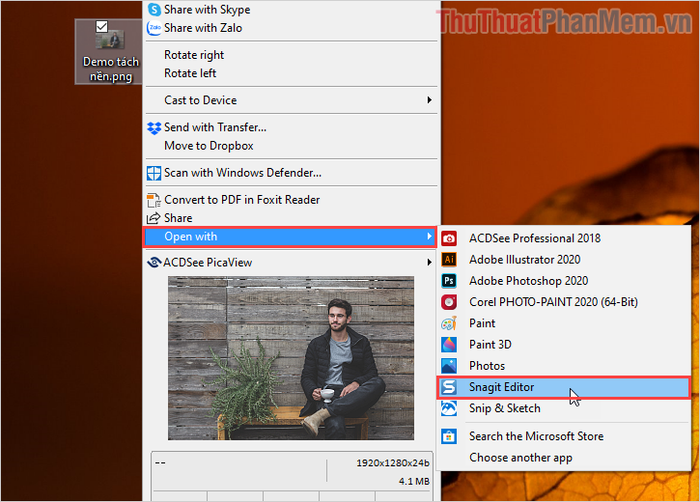
Task: Select Choose another app
Action: tap(564, 458)
